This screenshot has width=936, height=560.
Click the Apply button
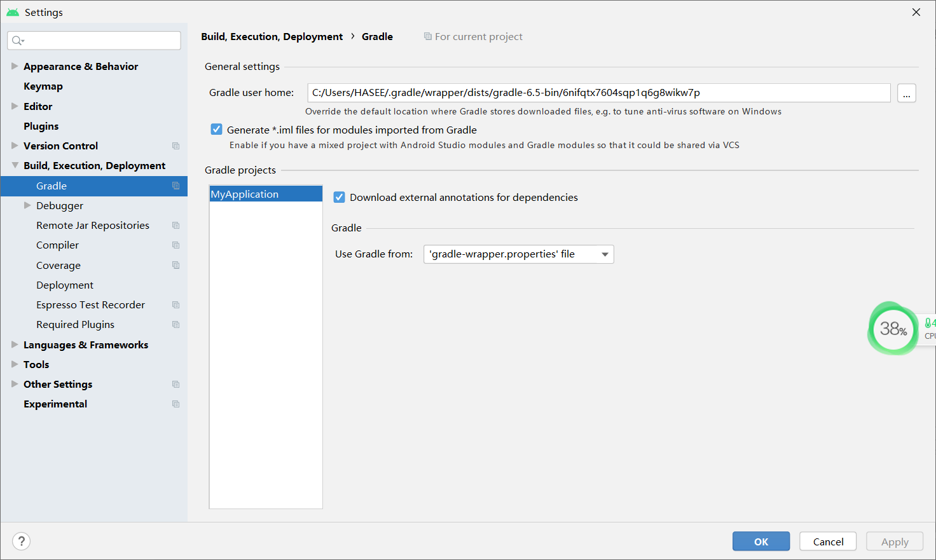pyautogui.click(x=894, y=541)
